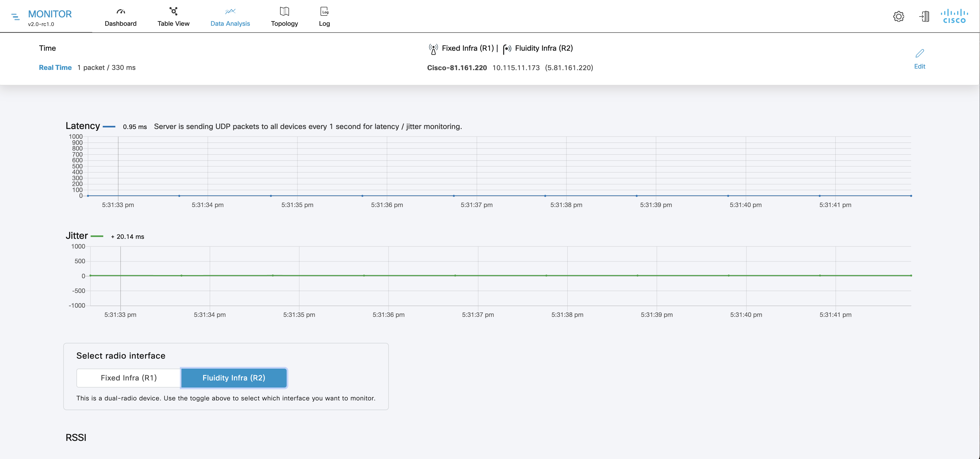Click the Edit pencil icon
980x459 pixels.
pyautogui.click(x=920, y=53)
